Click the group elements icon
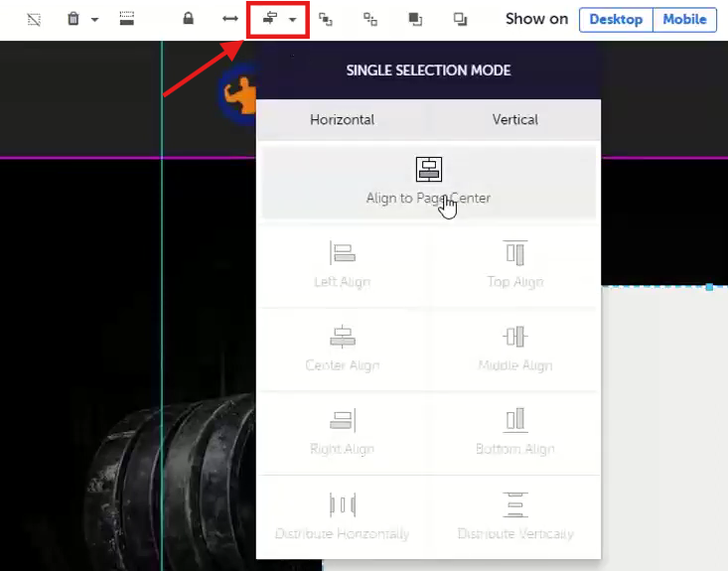 (x=326, y=19)
